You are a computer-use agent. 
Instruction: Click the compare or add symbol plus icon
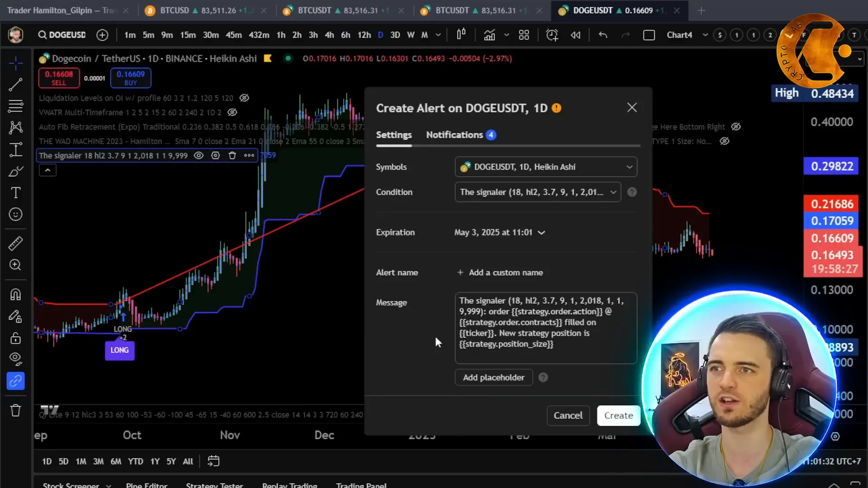pos(102,35)
